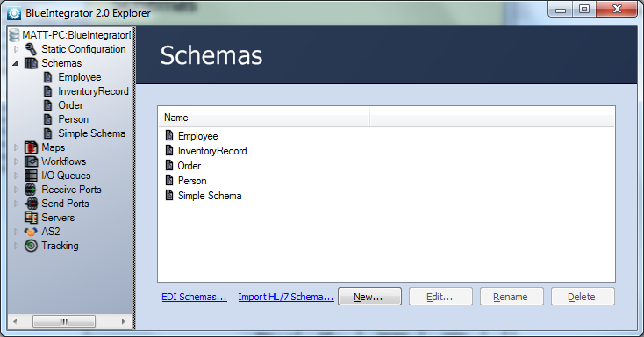
Task: Click the Static Configuration wrench icon
Action: (x=31, y=49)
